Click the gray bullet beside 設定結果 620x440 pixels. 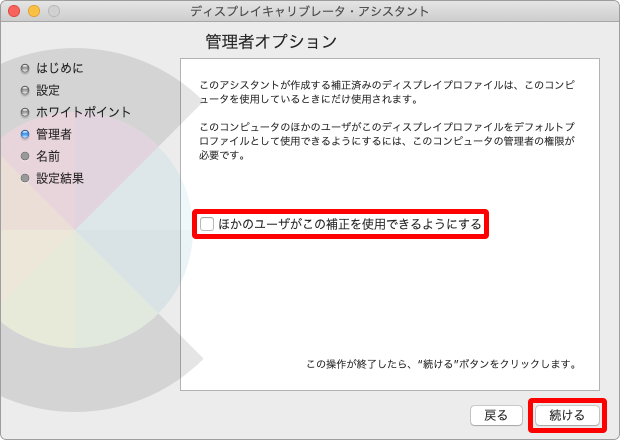tap(25, 178)
